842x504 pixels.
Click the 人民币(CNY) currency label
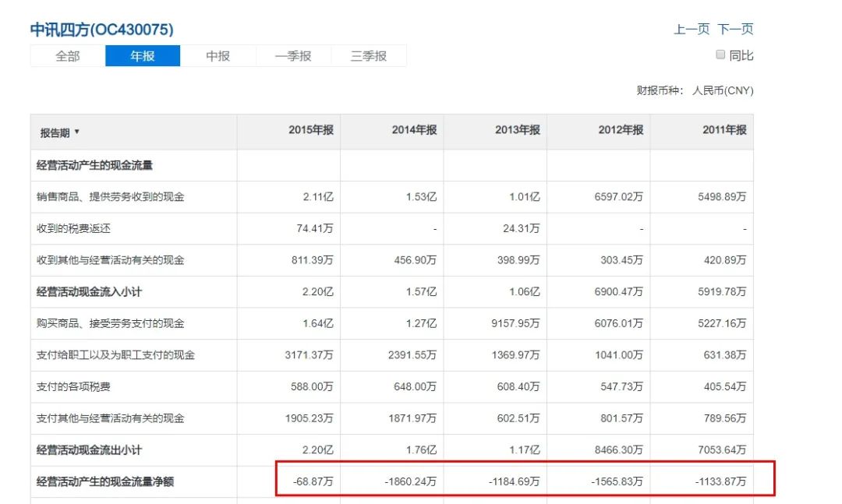[723, 90]
